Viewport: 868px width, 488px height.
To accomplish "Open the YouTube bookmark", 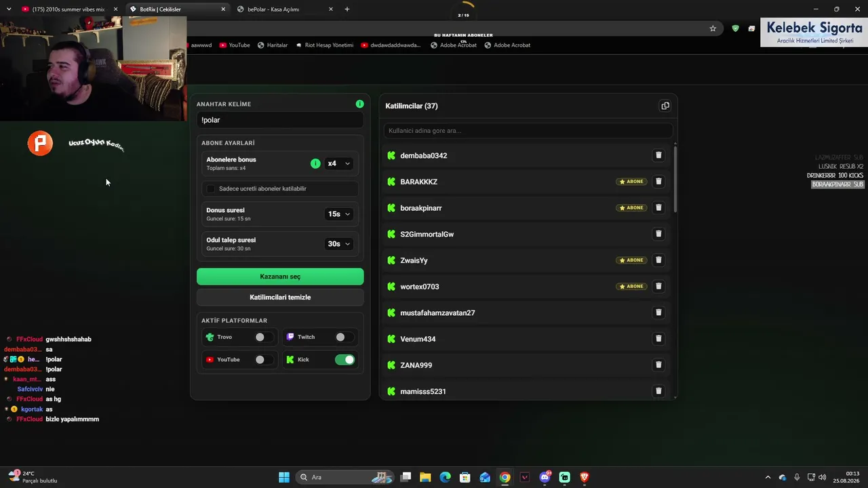I will pos(235,45).
